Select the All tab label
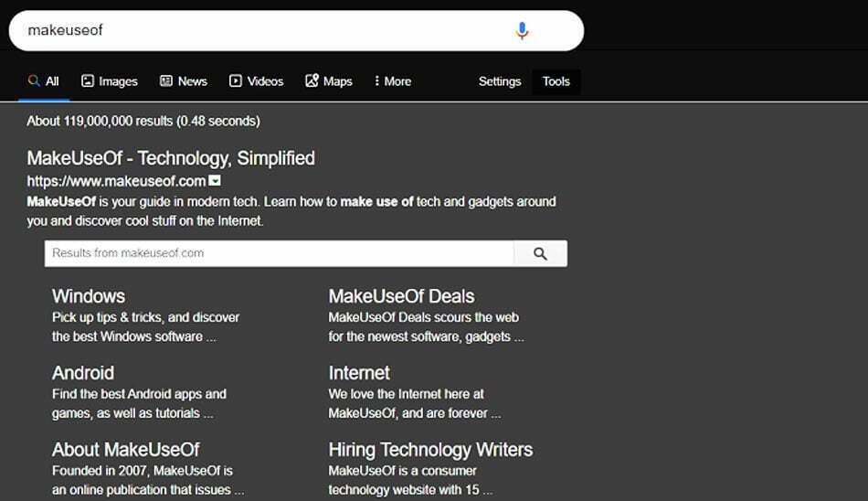Image resolution: width=868 pixels, height=501 pixels. [52, 81]
